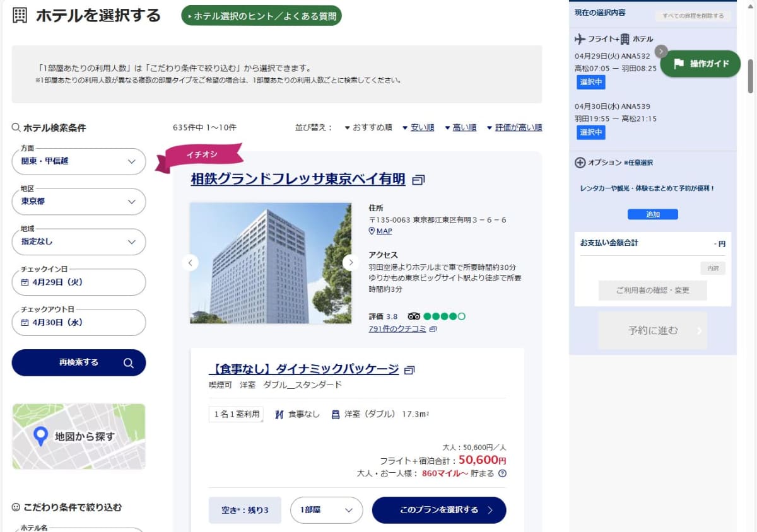757x532 pixels.
Task: Click the blue map pin on 地図から探す
Action: tap(40, 436)
